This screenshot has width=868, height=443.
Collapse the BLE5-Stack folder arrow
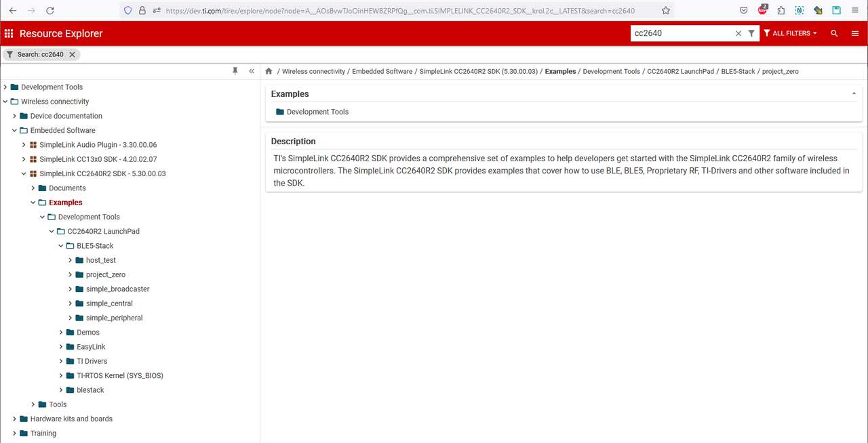[61, 246]
